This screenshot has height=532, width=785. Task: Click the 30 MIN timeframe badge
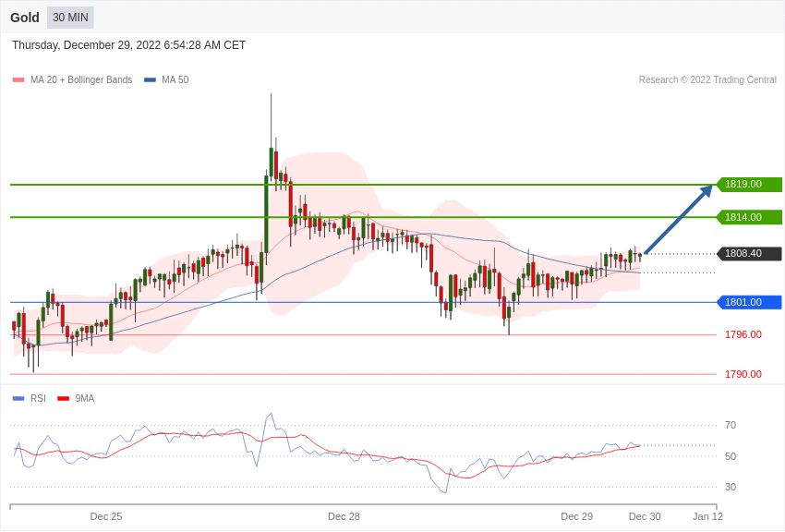(70, 18)
